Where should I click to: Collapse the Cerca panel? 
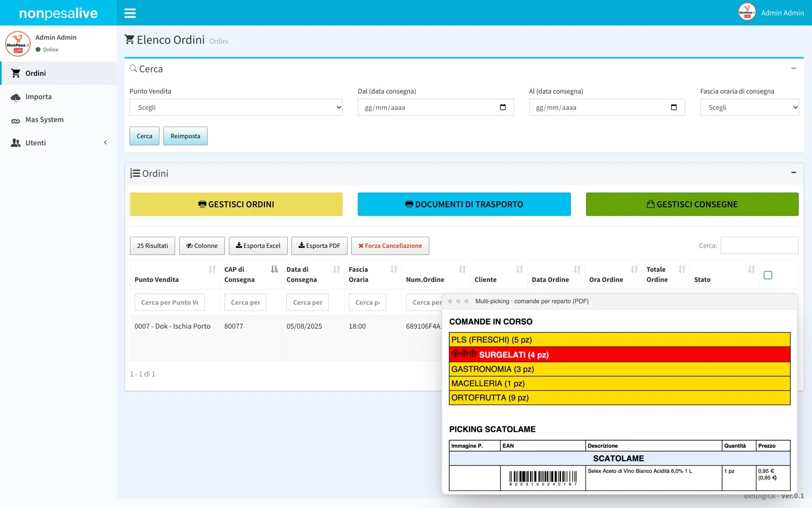coord(794,69)
